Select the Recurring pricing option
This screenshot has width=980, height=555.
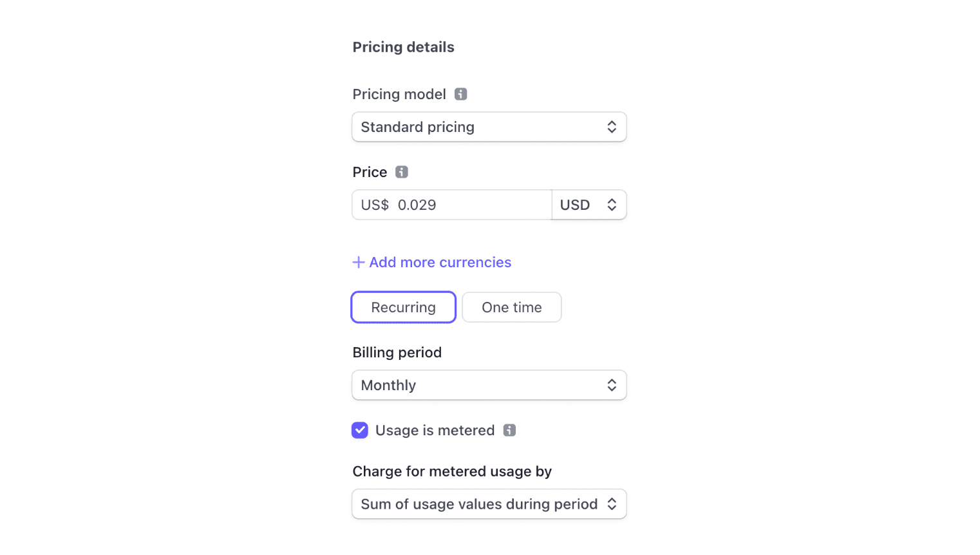[x=403, y=307]
